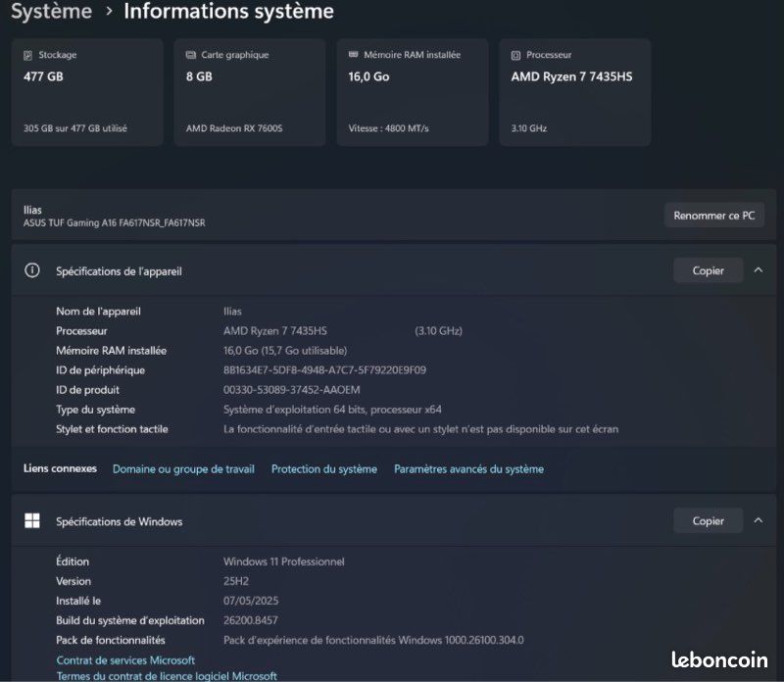Select Installé le date '07/05/2025'
This screenshot has width=784, height=682.
tap(251, 601)
